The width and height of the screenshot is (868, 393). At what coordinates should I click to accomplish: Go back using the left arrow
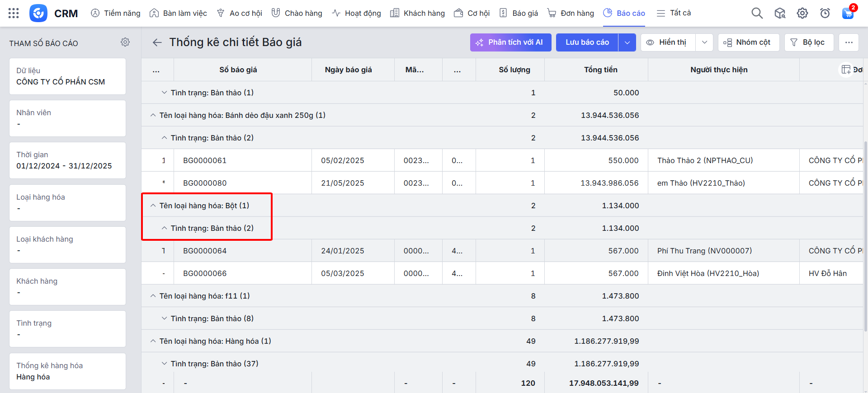pos(157,42)
